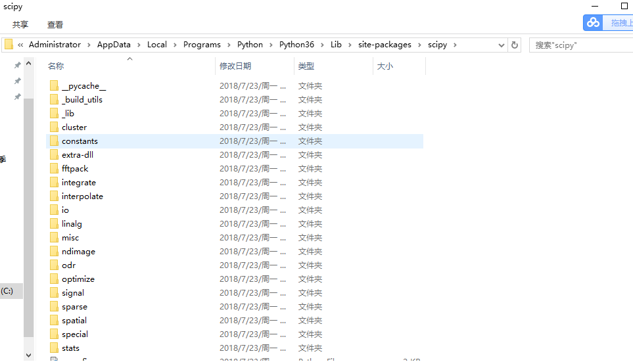633x364 pixels.
Task: Sort files by 名称 column
Action: pyautogui.click(x=56, y=66)
